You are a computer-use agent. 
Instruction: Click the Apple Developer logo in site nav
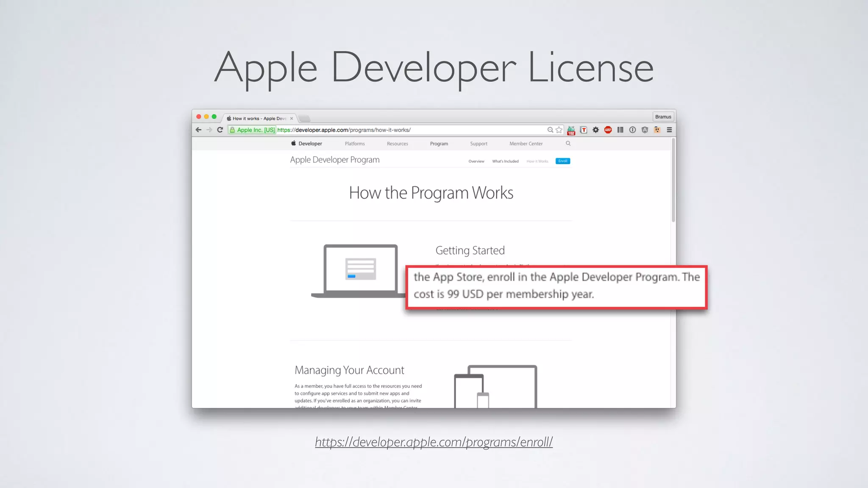pos(306,144)
